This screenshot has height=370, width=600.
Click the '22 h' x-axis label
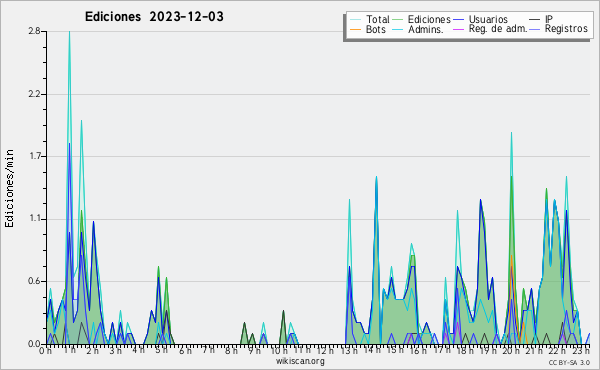558,351
